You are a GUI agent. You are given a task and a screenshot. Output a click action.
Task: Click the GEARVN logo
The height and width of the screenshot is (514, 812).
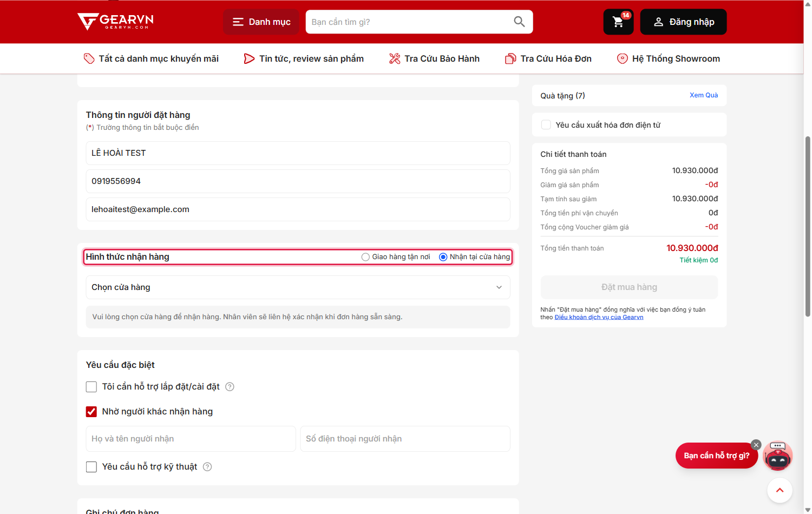[115, 22]
